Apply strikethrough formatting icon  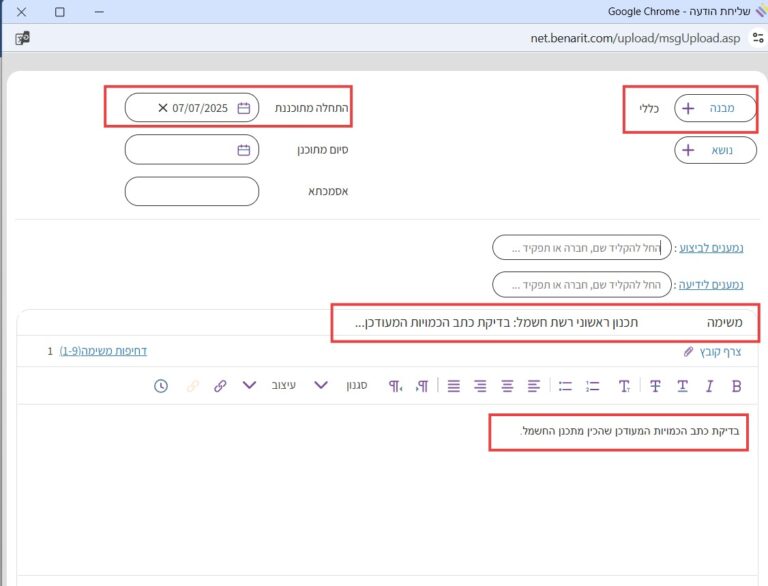click(x=655, y=386)
